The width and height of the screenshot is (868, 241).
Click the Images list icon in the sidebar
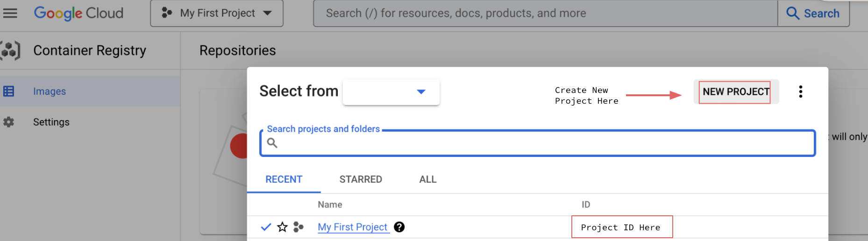[x=9, y=91]
